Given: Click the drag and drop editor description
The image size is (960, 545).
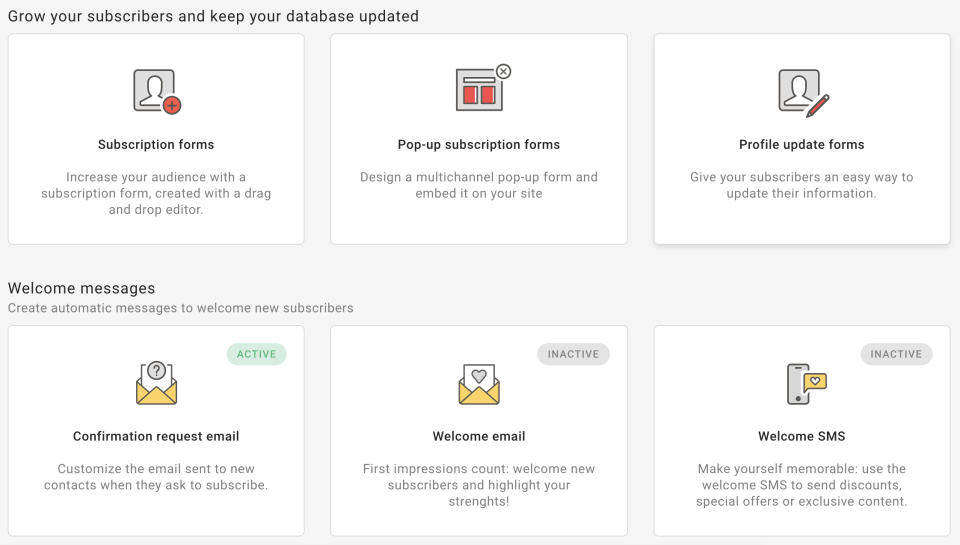Looking at the screenshot, I should 156,193.
